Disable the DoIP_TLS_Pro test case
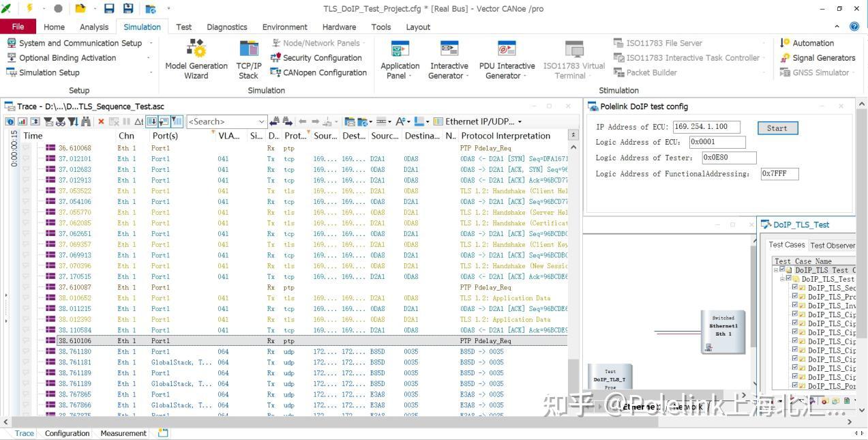 pos(795,296)
